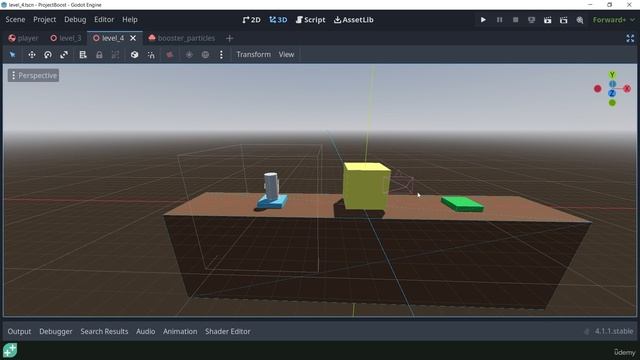
Task: Pause the running project
Action: click(499, 20)
